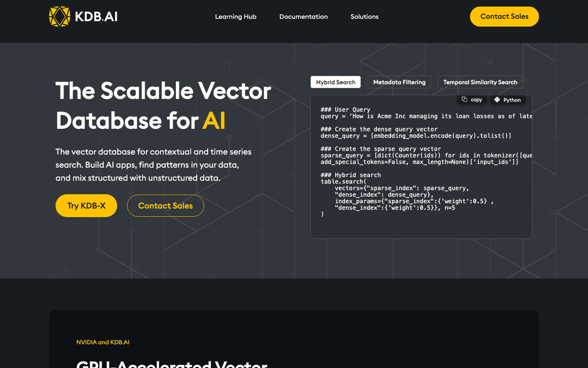
Task: Click the NVIDIA and KDB.AI label
Action: point(103,342)
